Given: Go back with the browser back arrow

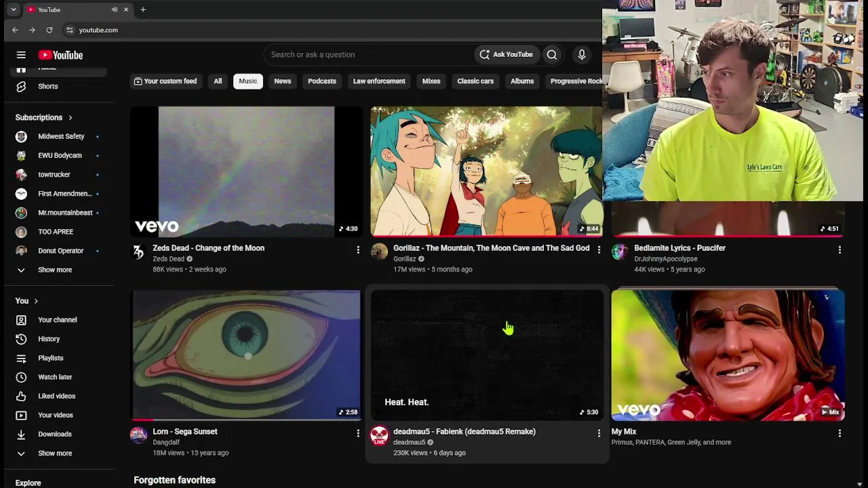Looking at the screenshot, I should 15,30.
